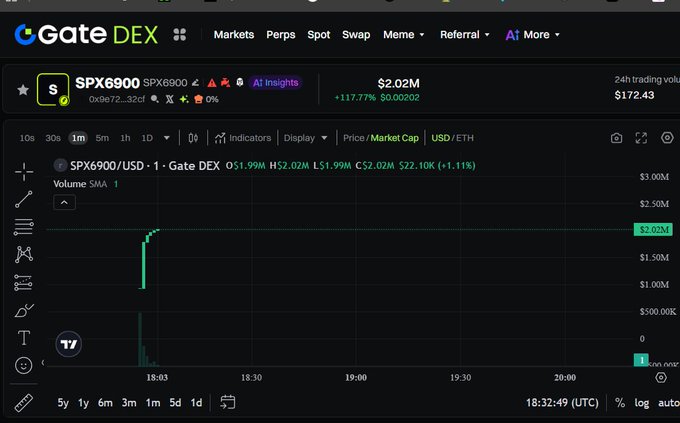Copy contract address 0x9e72...32cf

pos(117,99)
